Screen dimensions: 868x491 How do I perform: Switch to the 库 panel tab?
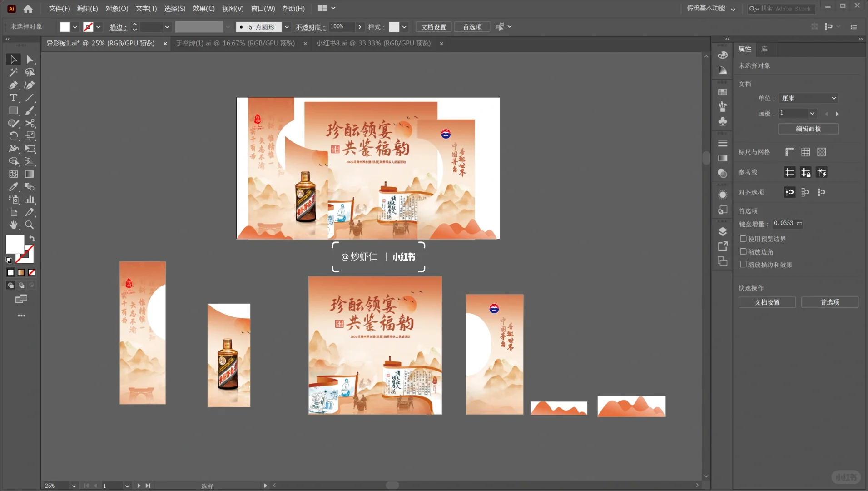pyautogui.click(x=764, y=49)
